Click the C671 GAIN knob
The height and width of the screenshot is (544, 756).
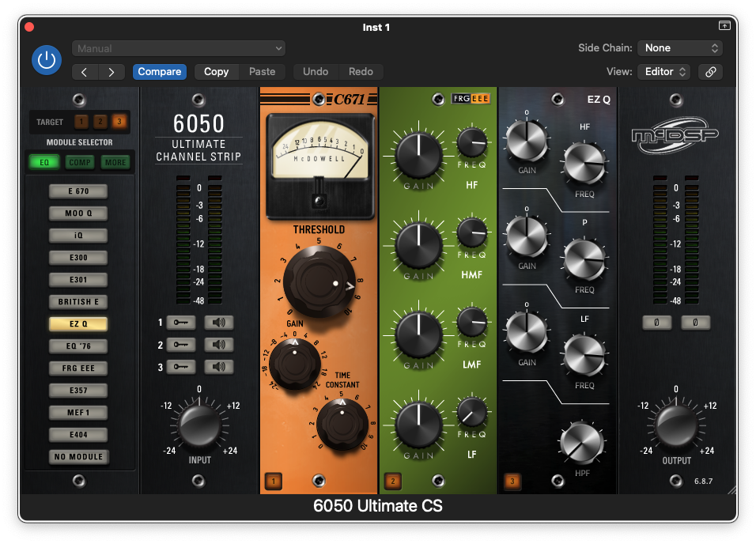295,364
